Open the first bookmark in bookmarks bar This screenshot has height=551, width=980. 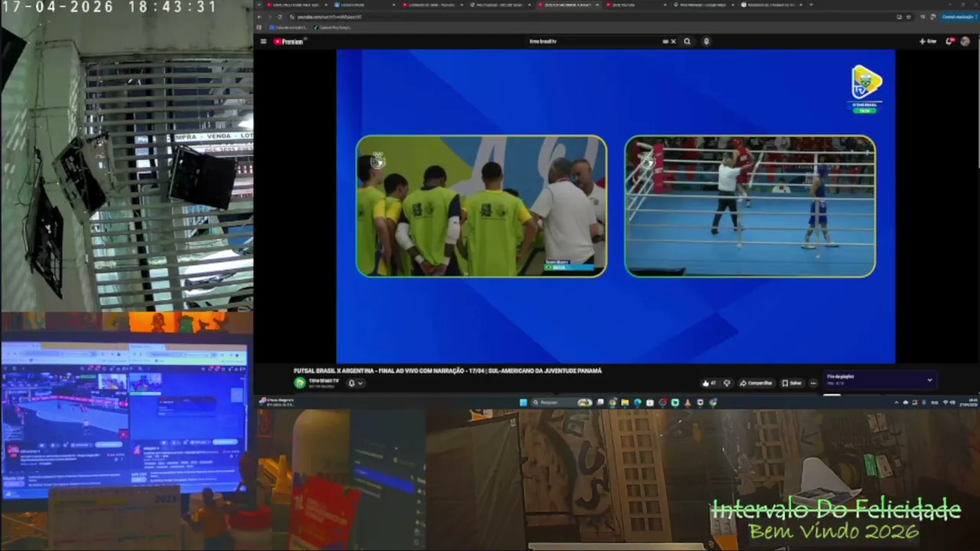click(290, 28)
